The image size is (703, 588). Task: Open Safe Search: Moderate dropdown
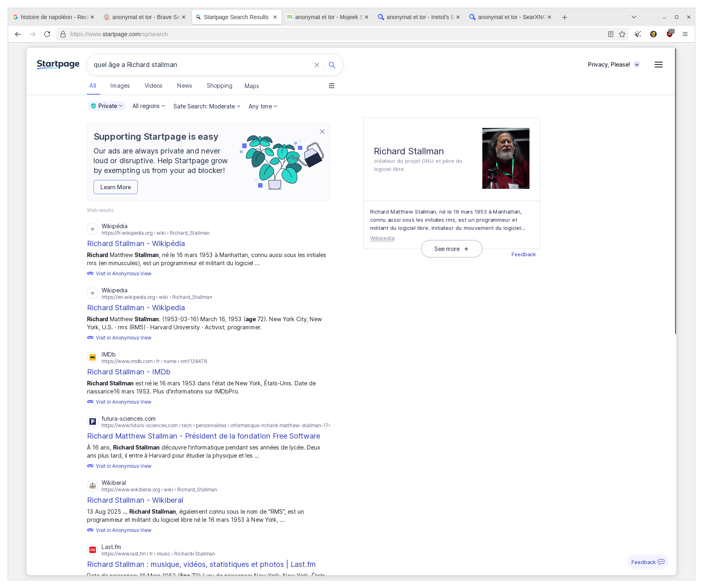(206, 106)
